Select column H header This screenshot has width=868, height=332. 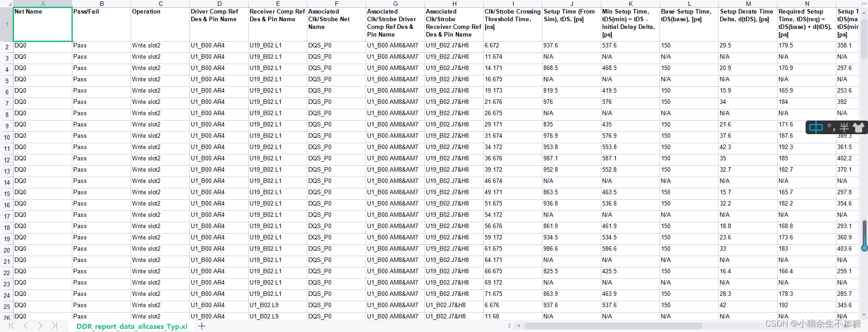tap(454, 3)
